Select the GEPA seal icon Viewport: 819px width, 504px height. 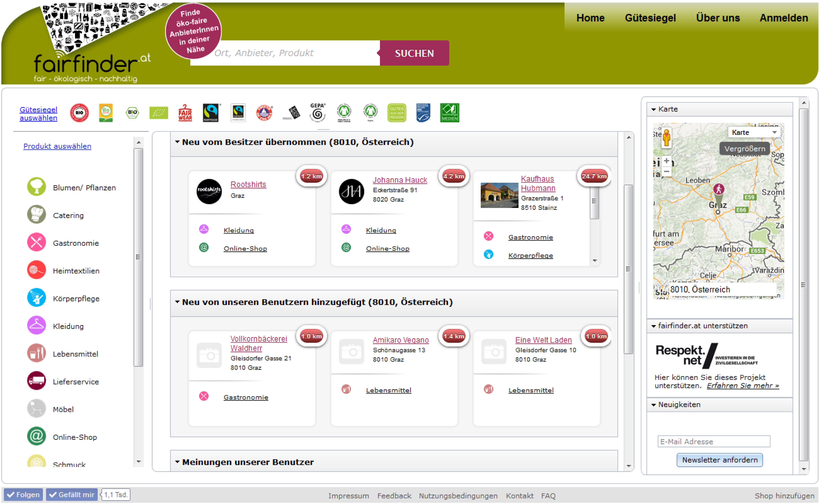tap(317, 113)
